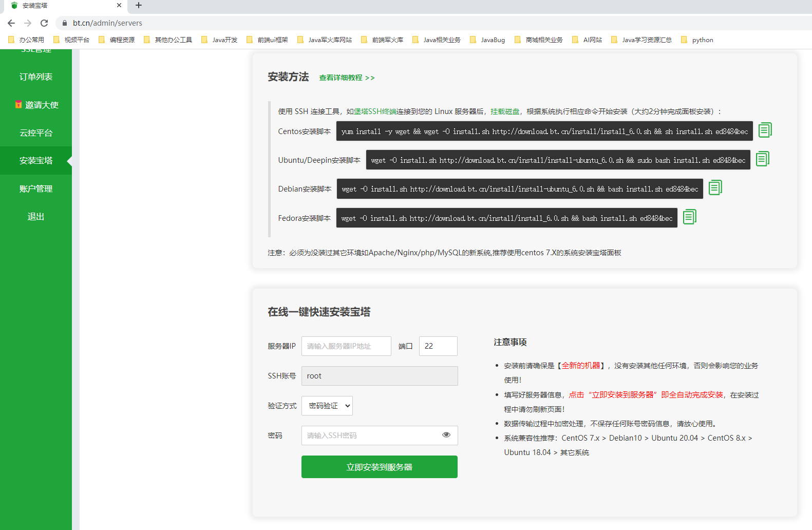Copy the Ubuntu/Deepin install script

763,159
